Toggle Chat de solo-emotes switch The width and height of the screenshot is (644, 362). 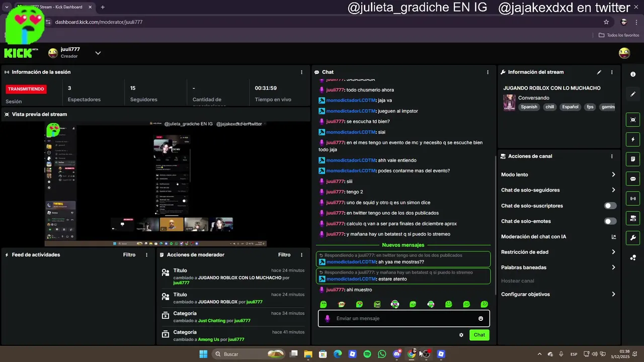click(x=610, y=221)
